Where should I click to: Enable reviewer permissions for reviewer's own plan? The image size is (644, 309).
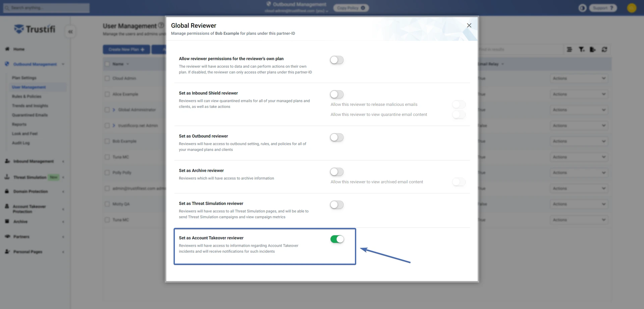[x=337, y=60]
